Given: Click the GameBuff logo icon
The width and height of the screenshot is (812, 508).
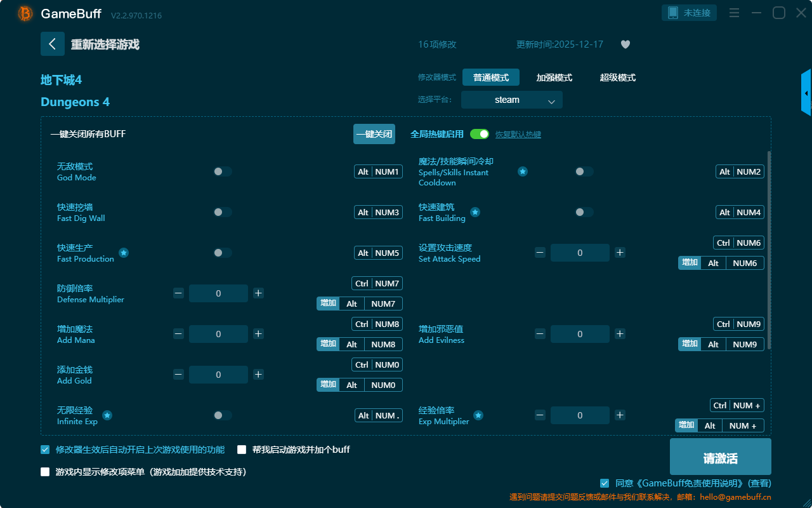Looking at the screenshot, I should tap(25, 13).
